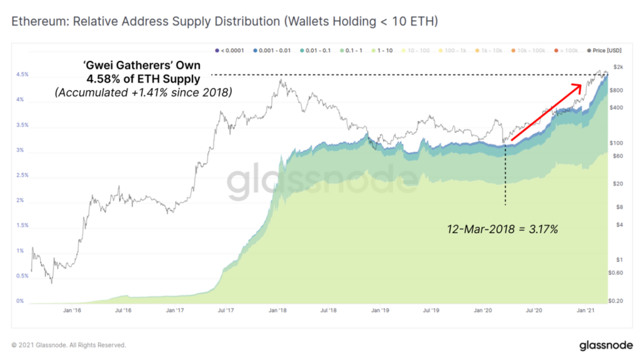This screenshot has width=644, height=363.
Task: Click the glassnode watermark in chart center
Action: click(323, 181)
